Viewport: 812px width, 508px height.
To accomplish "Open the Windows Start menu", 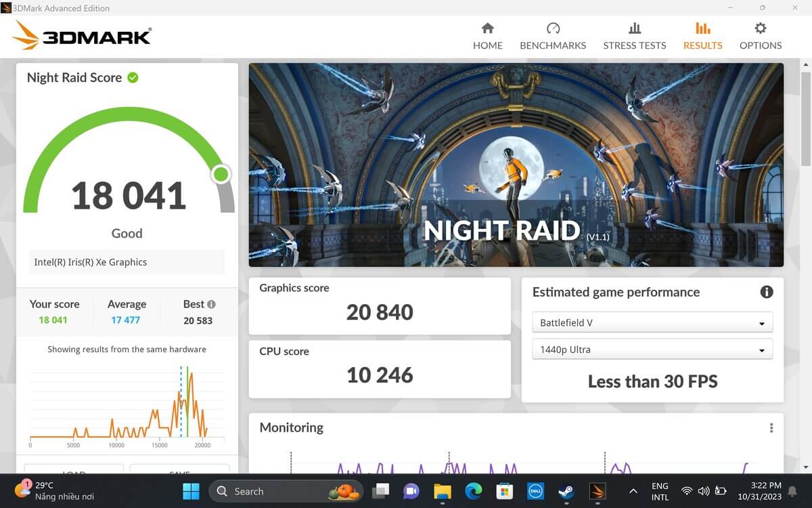I will pyautogui.click(x=191, y=491).
